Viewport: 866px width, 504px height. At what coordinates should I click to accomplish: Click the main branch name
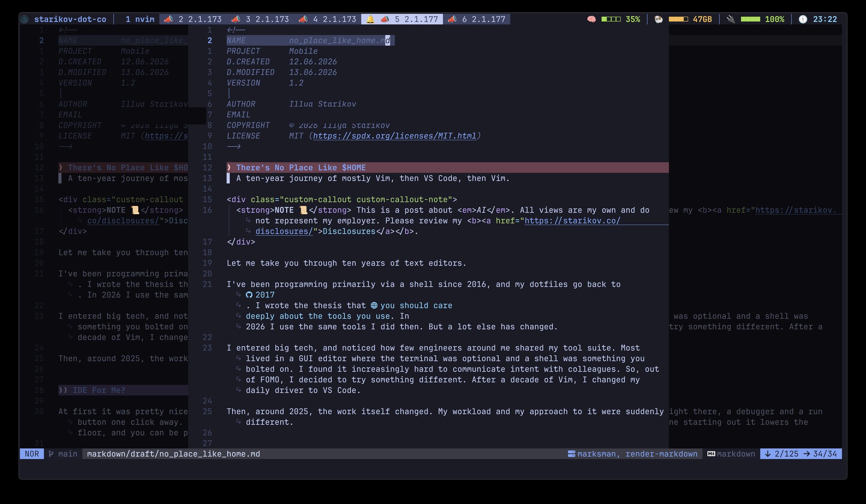[68, 454]
